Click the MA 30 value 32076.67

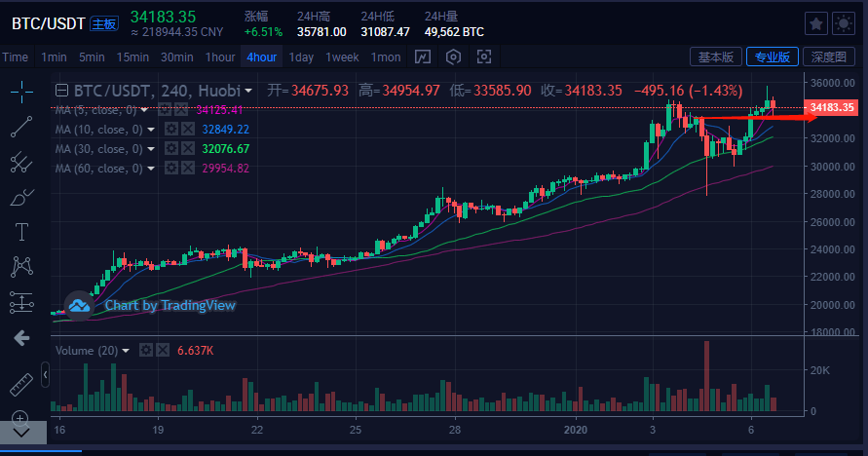click(225, 149)
